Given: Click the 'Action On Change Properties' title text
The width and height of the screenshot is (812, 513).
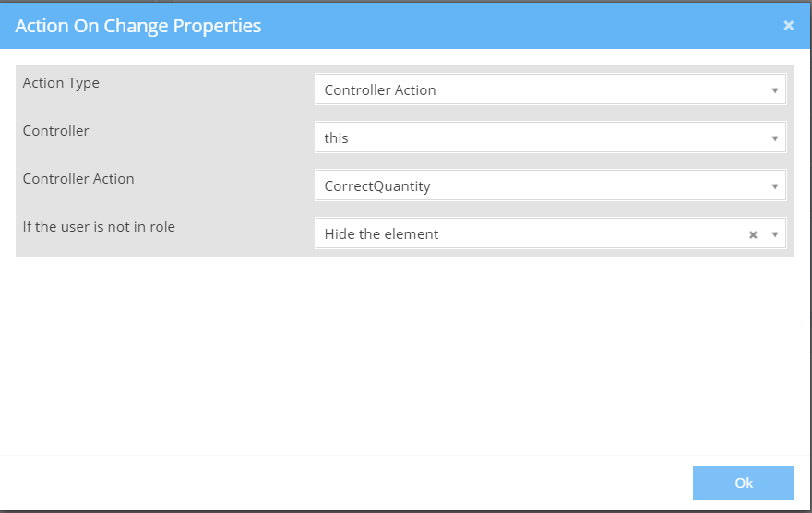Looking at the screenshot, I should 138,26.
